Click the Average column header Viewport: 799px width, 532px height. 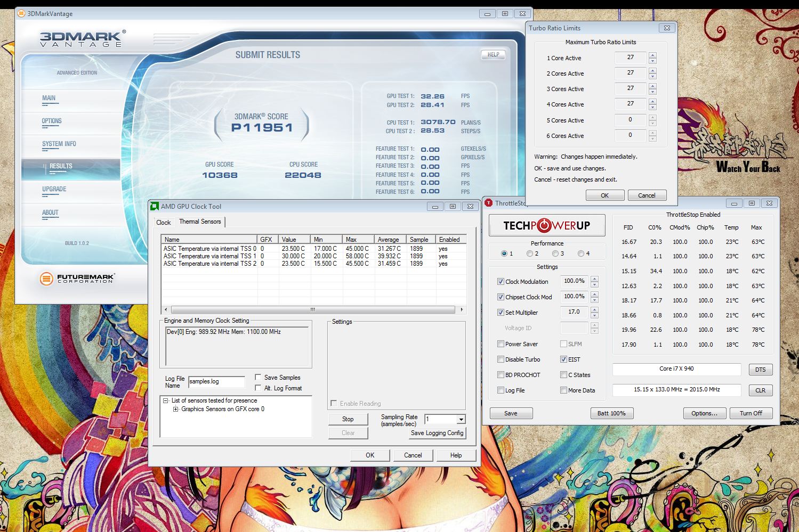point(391,240)
